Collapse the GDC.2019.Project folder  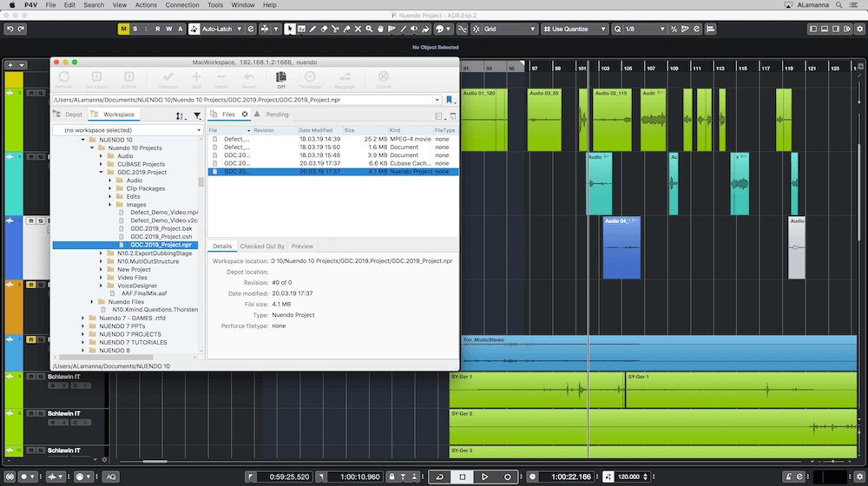point(102,172)
